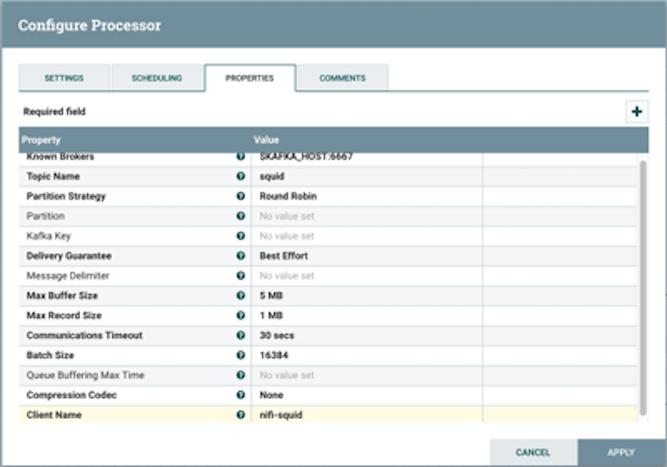Select the Communications Timeout property label
This screenshot has height=467, width=667.
84,335
